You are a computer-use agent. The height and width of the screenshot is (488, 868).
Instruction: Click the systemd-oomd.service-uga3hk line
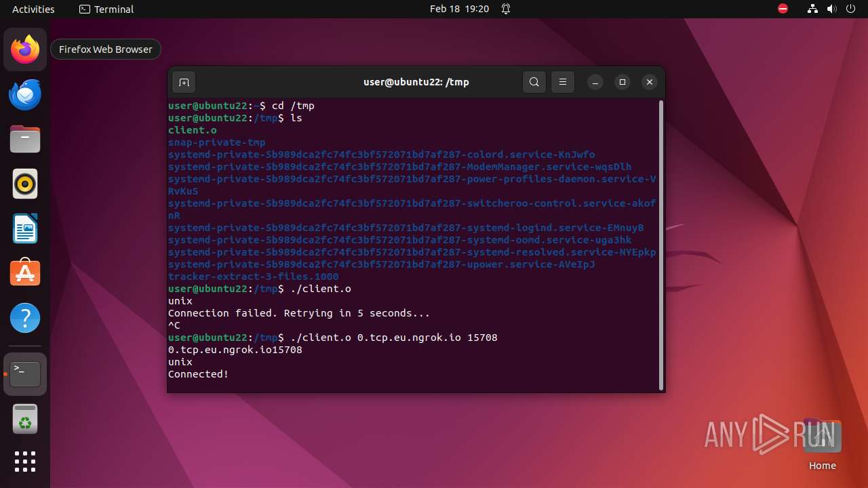[400, 240]
